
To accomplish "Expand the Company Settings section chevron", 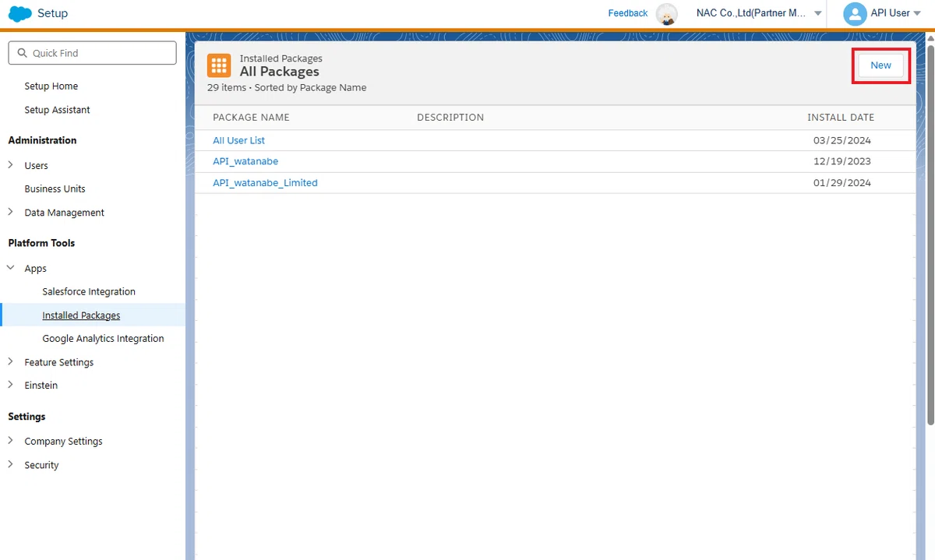I will (11, 441).
